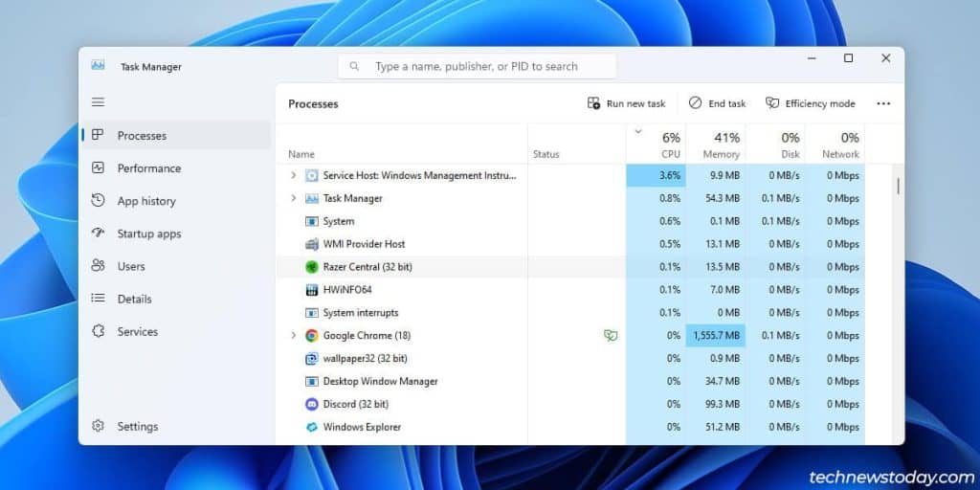Switch to the Performance page
Screen dimensions: 980x490
click(177, 168)
